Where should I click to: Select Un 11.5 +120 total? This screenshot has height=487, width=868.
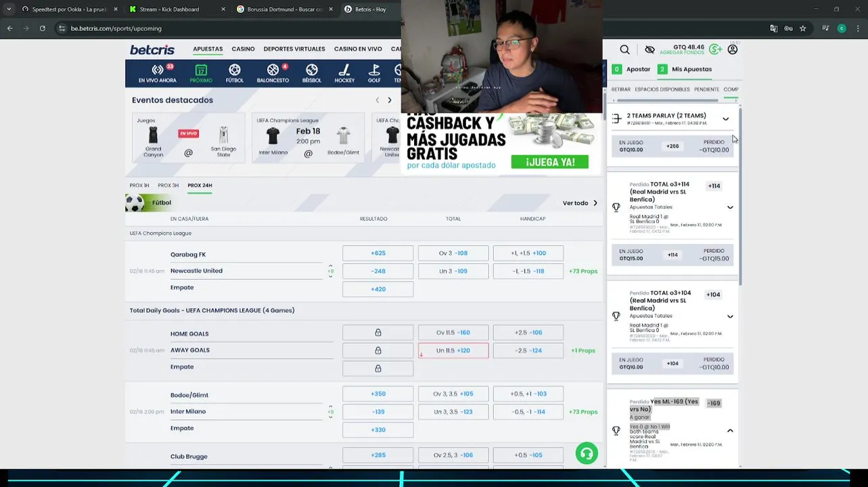(x=453, y=350)
